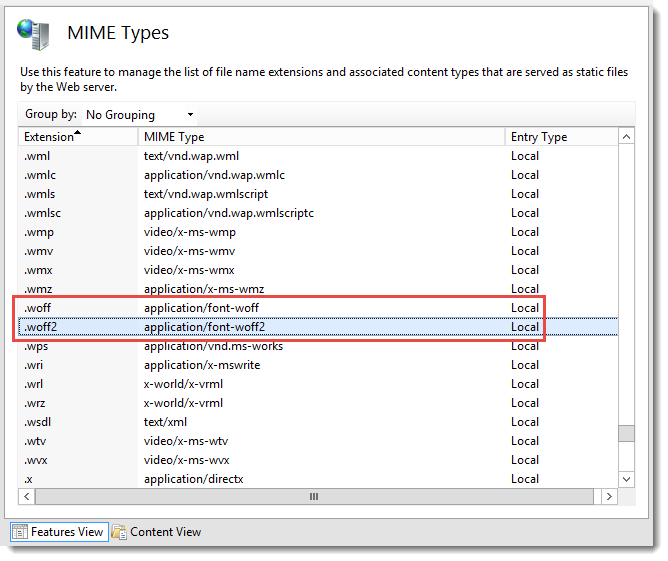Click the horizontal scrollbar left arrow
This screenshot has height=561, width=668.
[27, 497]
